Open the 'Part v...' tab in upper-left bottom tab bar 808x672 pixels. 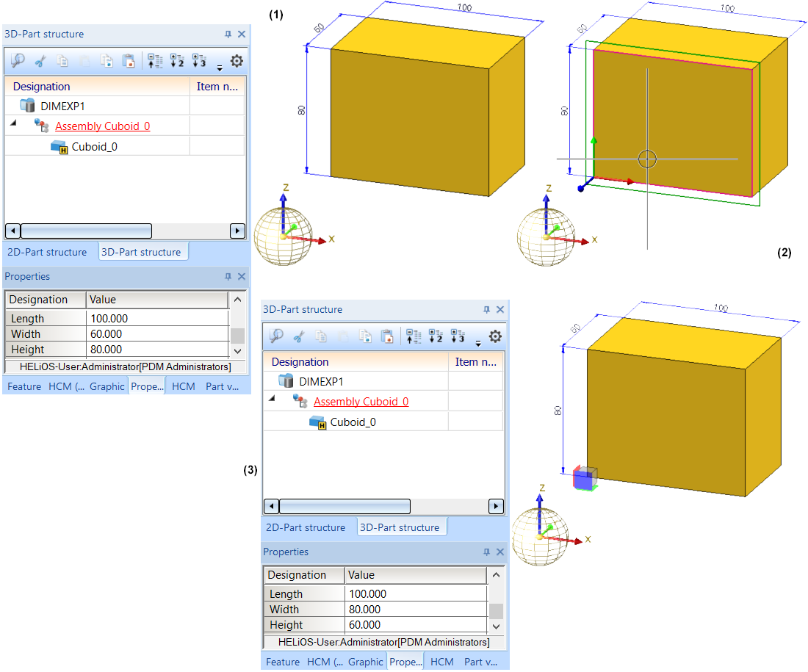(222, 386)
